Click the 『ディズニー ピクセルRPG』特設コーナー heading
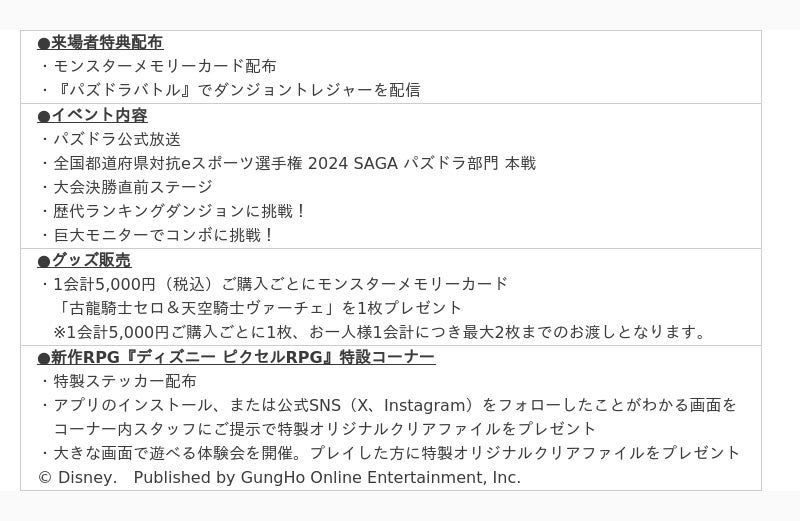The image size is (800, 521). click(x=236, y=357)
